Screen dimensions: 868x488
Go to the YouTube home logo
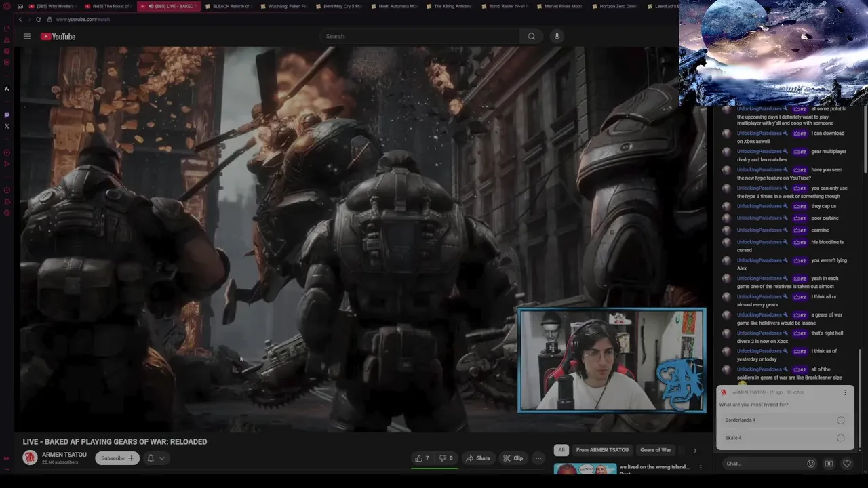click(58, 36)
